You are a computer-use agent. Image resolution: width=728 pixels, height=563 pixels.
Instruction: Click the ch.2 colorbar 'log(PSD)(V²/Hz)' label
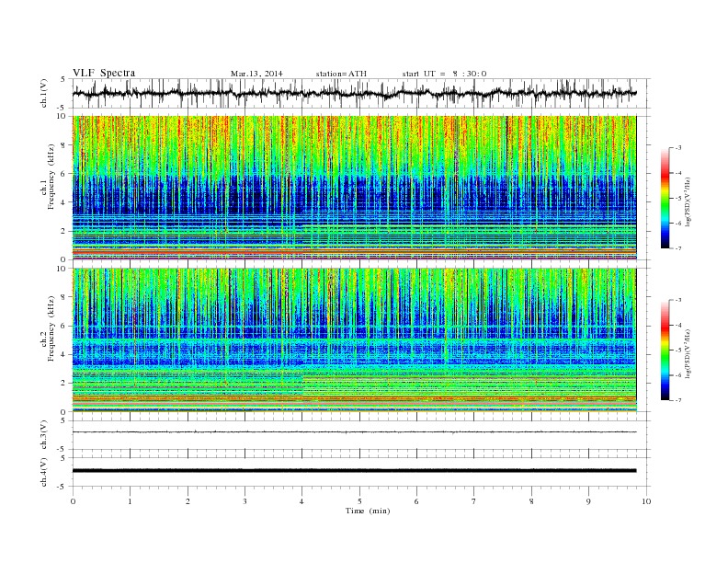(688, 353)
